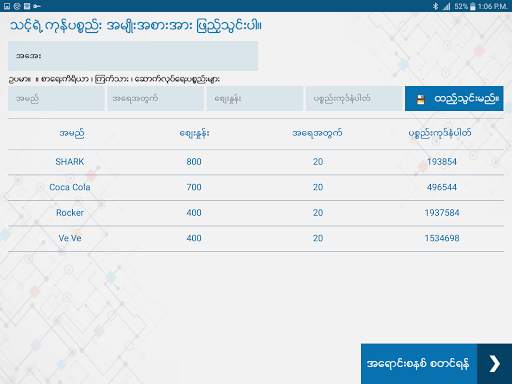Click the example hint text below the category field
Viewport: 512px width, 384px height.
pyautogui.click(x=114, y=79)
